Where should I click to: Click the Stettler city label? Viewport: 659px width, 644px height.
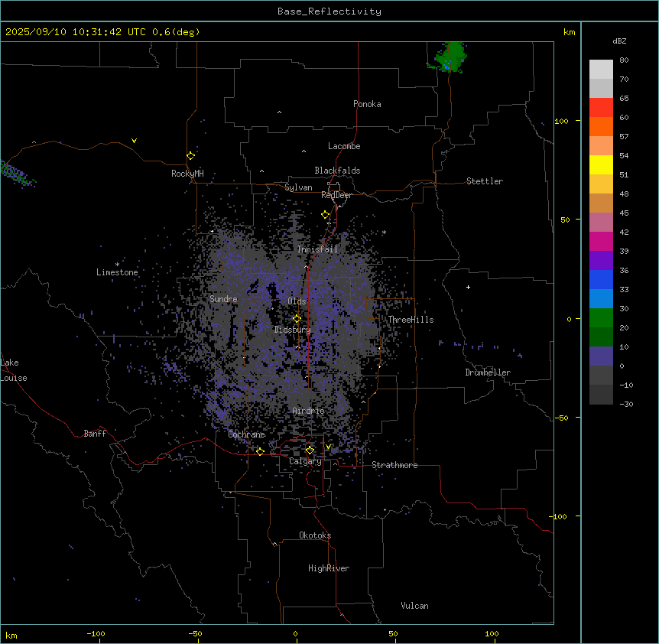[485, 181]
